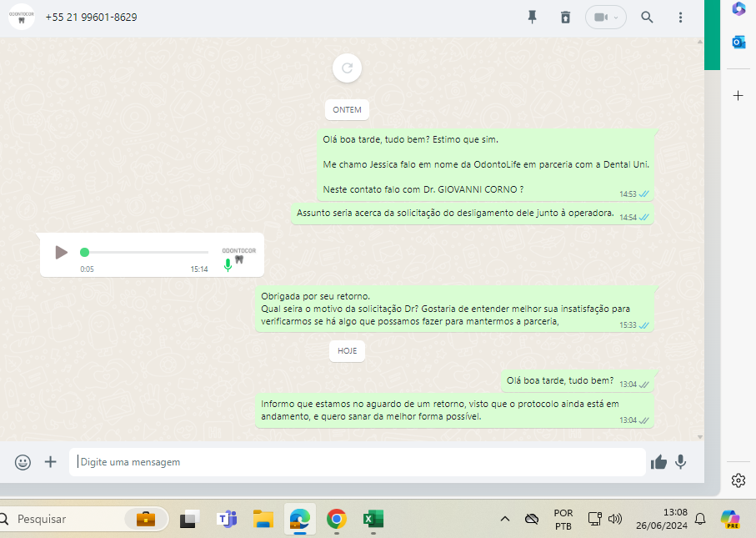Open the volume speaker tray icon
756x538 pixels.
615,519
